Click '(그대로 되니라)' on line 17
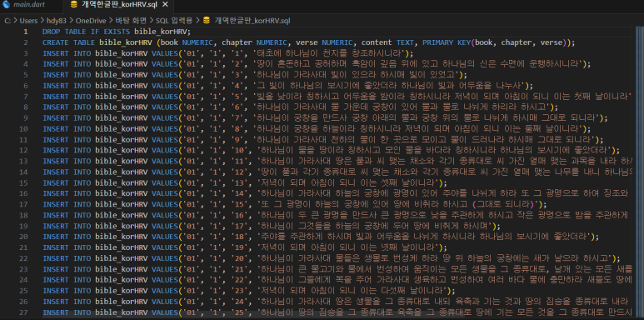This screenshot has height=320, width=644. [502, 203]
